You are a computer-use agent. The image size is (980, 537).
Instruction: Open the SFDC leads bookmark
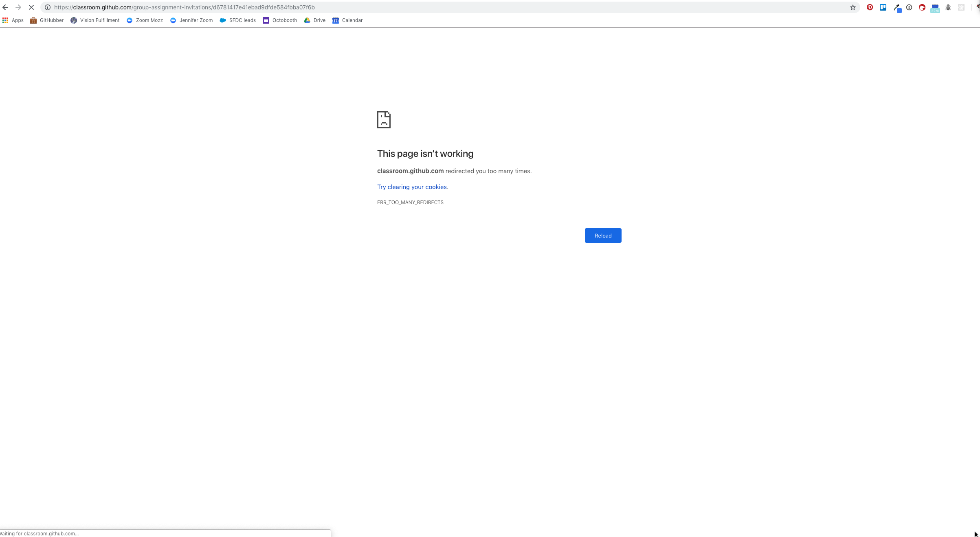[238, 20]
